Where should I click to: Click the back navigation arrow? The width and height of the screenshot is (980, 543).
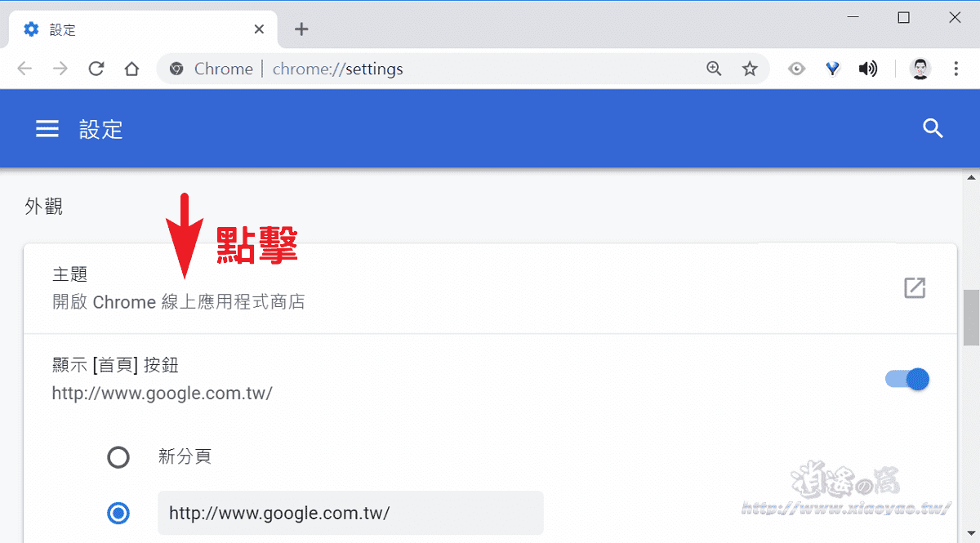[24, 69]
